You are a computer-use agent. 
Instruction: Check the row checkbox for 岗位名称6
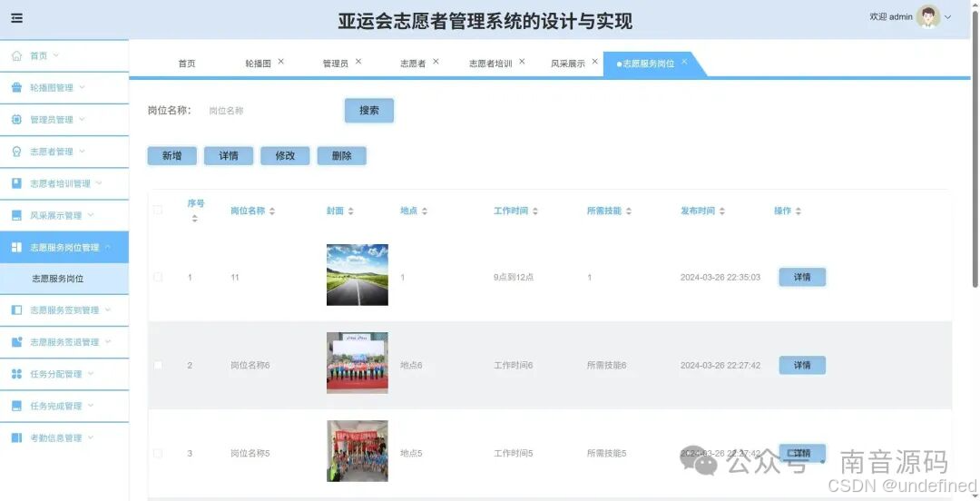click(x=158, y=365)
